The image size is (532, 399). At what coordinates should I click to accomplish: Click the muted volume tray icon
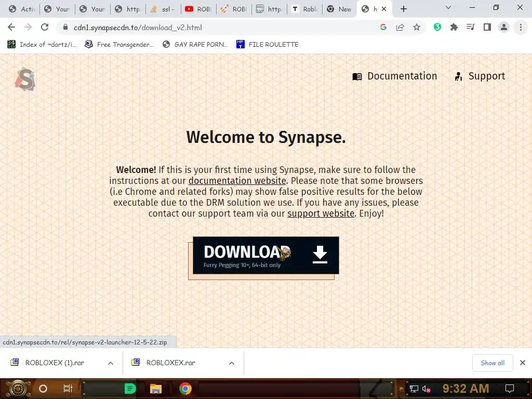click(x=426, y=389)
